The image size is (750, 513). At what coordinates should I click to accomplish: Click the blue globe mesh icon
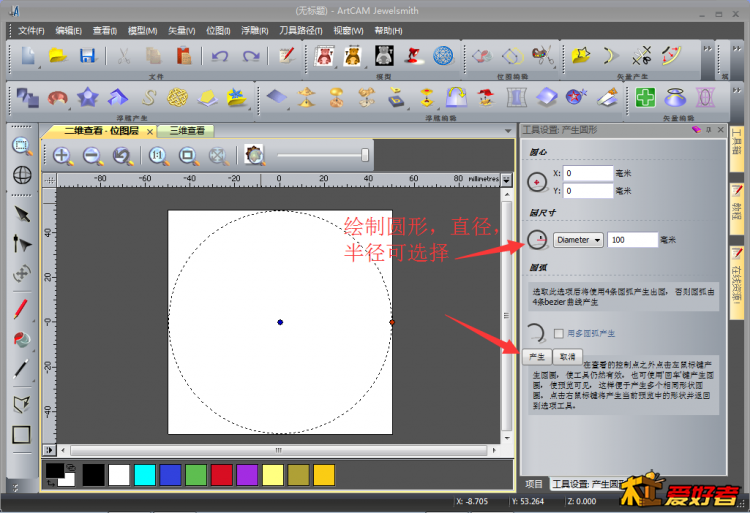443,56
